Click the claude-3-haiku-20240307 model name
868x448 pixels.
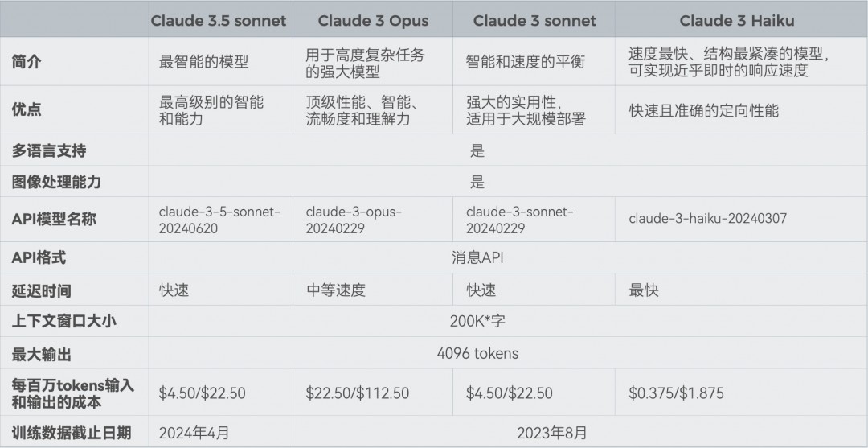pos(707,219)
